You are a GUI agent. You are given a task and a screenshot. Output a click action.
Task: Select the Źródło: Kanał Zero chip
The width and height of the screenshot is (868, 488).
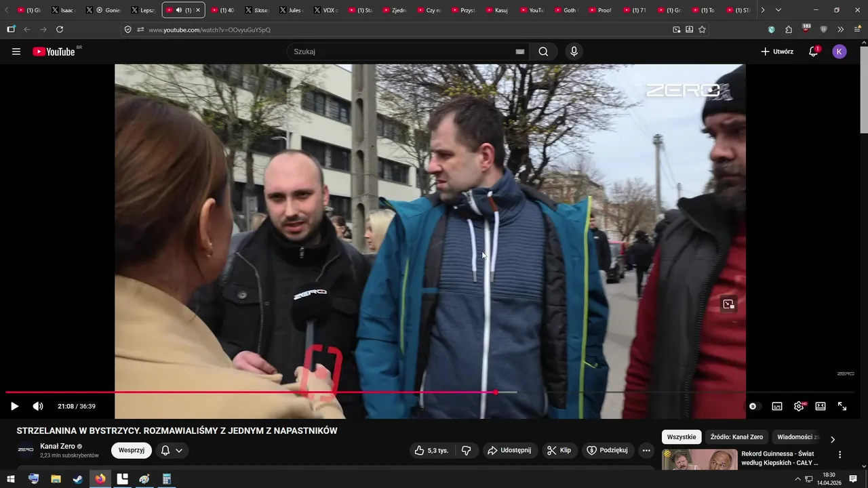[736, 437]
